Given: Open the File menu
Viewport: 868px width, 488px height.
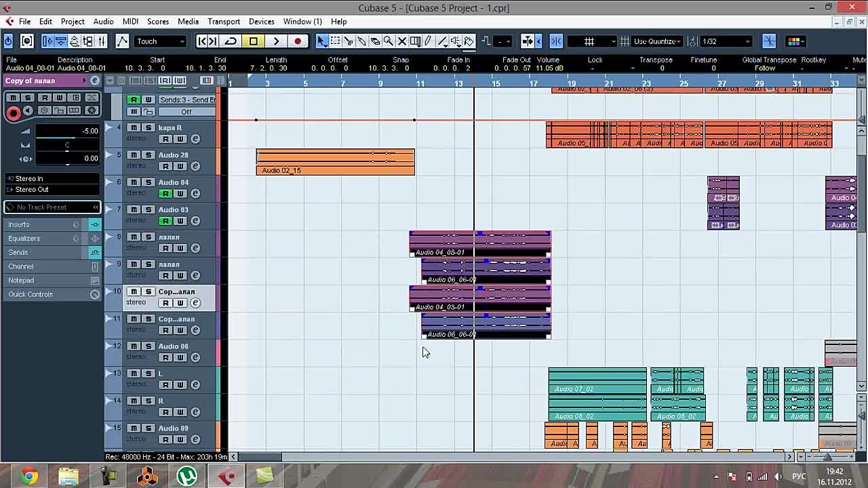Looking at the screenshot, I should click(24, 22).
